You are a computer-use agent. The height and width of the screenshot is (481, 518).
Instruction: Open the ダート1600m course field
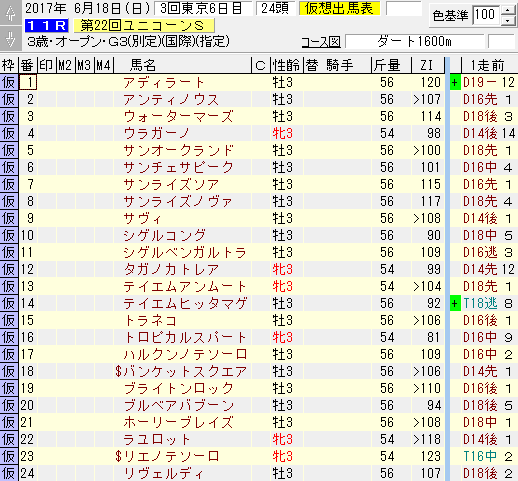(x=415, y=42)
